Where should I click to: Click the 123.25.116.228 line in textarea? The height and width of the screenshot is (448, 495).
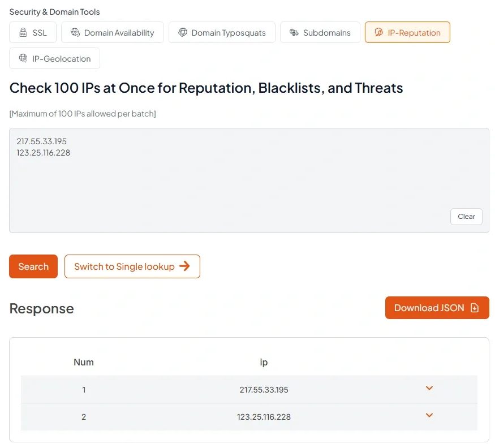[43, 153]
